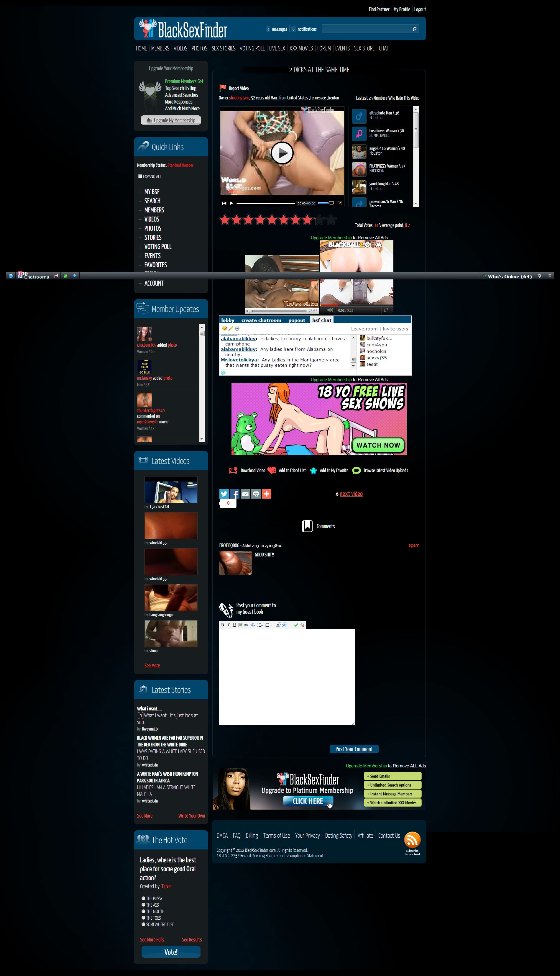560x976 pixels.
Task: Adjust video volume slider
Action: 323,203
